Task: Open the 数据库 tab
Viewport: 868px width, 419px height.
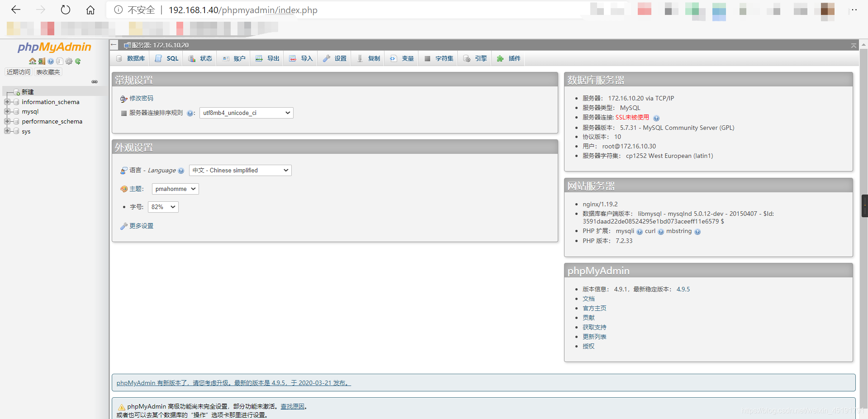Action: 131,58
